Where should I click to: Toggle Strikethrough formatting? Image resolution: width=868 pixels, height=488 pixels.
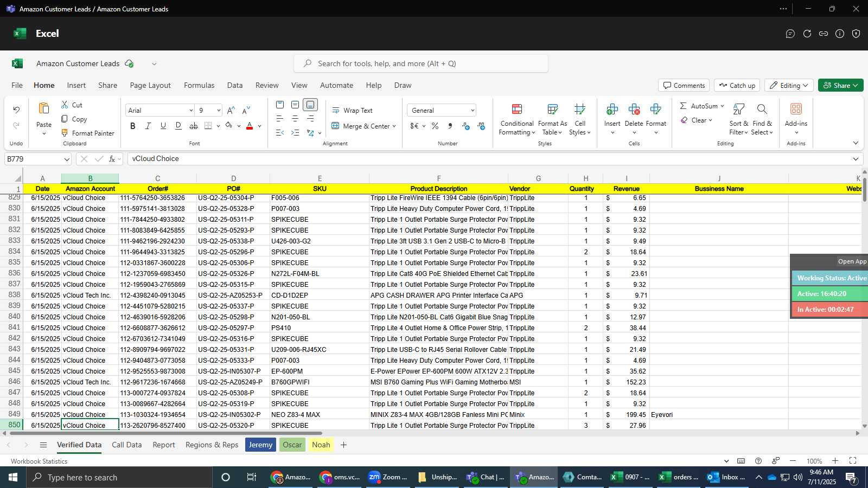click(x=194, y=126)
